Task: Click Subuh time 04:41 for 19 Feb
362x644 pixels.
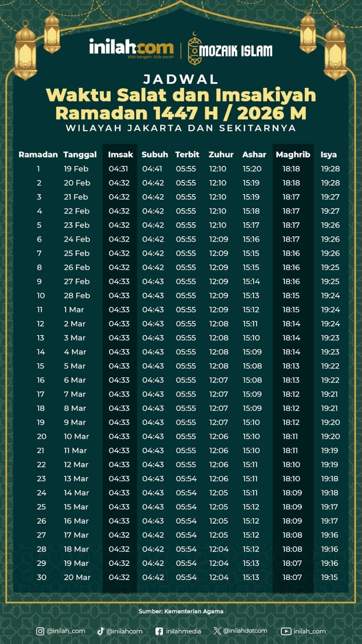Action: point(152,169)
